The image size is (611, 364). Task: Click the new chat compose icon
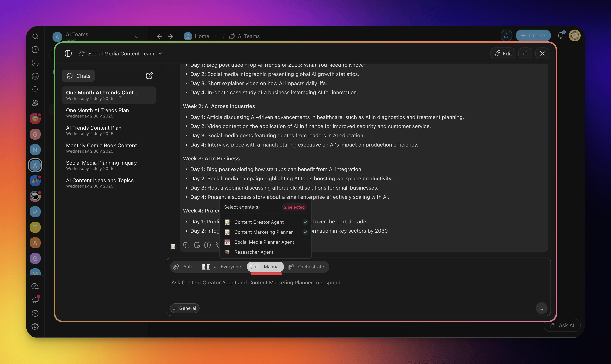tap(149, 76)
